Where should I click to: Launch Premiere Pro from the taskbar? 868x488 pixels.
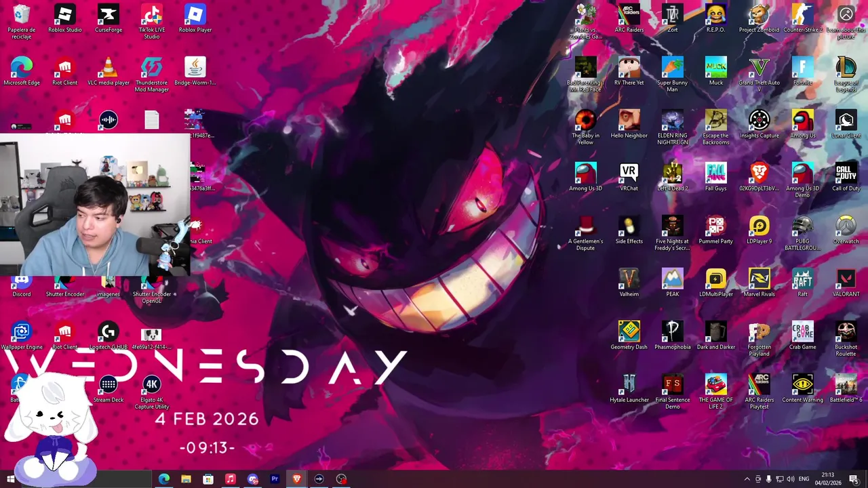tap(275, 479)
